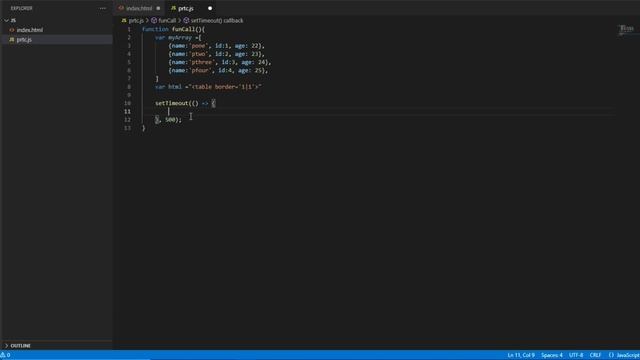Image resolution: width=640 pixels, height=360 pixels.
Task: Click 'myArray' variable on line 2
Action: (180, 38)
